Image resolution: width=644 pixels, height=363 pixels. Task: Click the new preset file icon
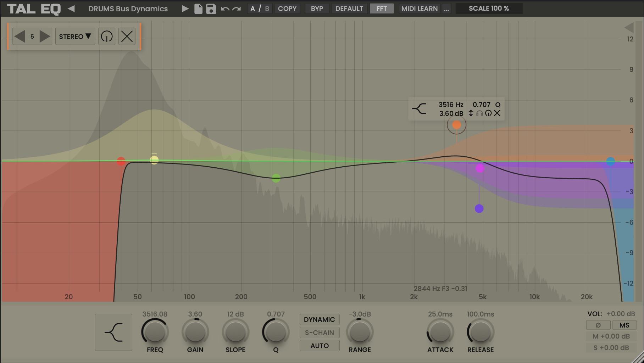click(198, 9)
